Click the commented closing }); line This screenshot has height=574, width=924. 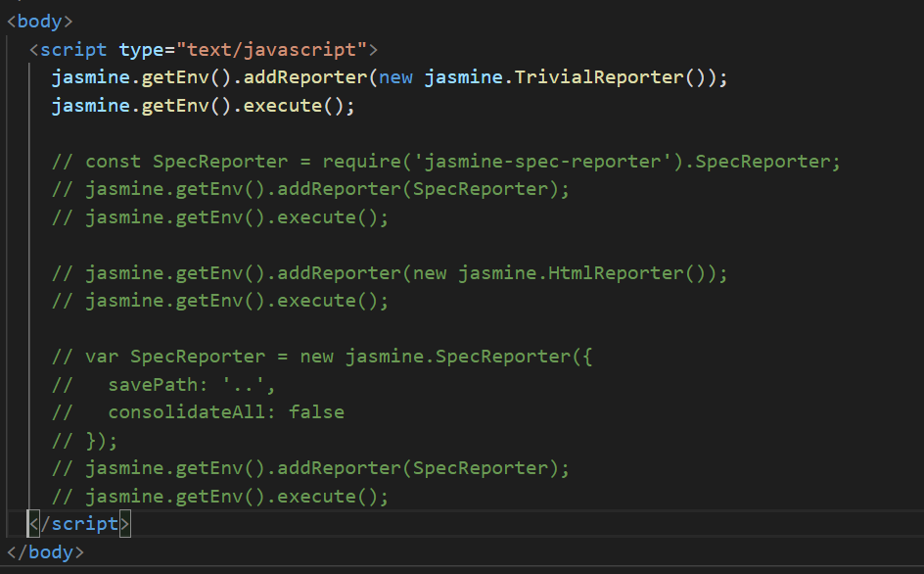[x=85, y=441]
